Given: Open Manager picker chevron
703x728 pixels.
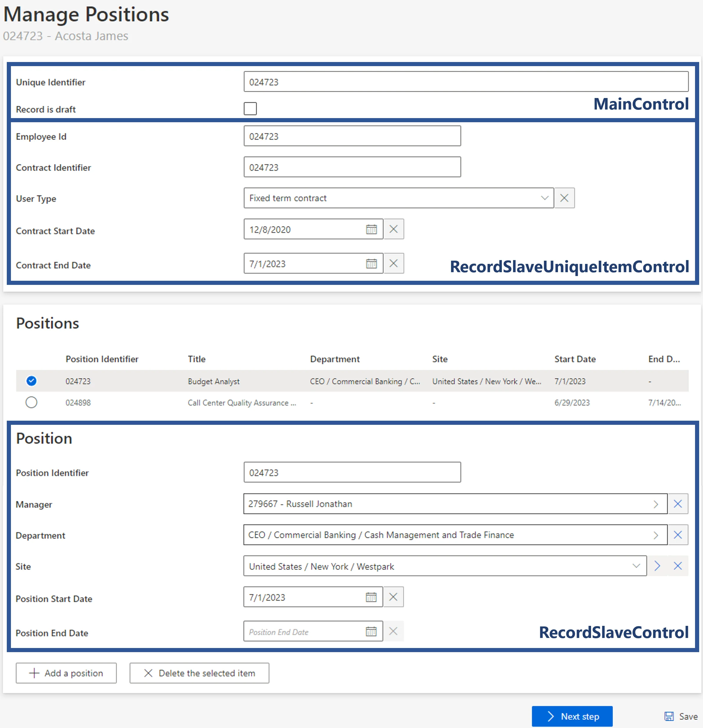Looking at the screenshot, I should 656,504.
